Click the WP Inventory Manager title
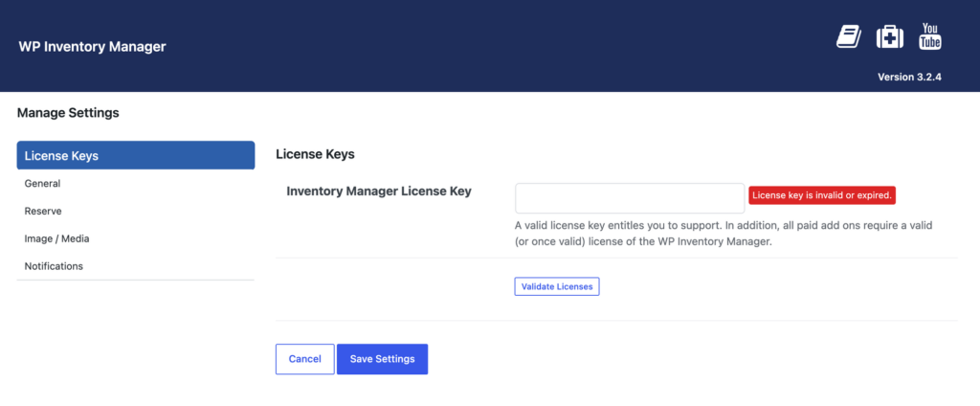Screen dimensions: 980x406 [93, 47]
